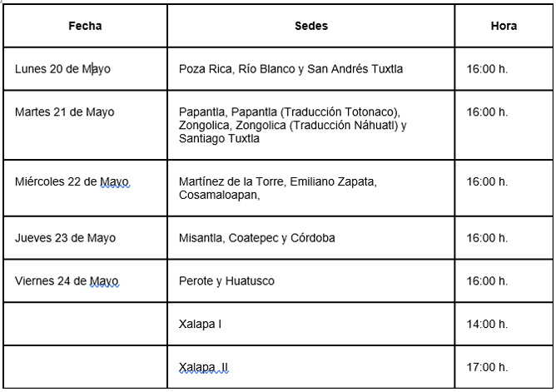Image resolution: width=556 pixels, height=392 pixels.
Task: Click the 16:00 h. cell in Viernes row
Action: [487, 281]
